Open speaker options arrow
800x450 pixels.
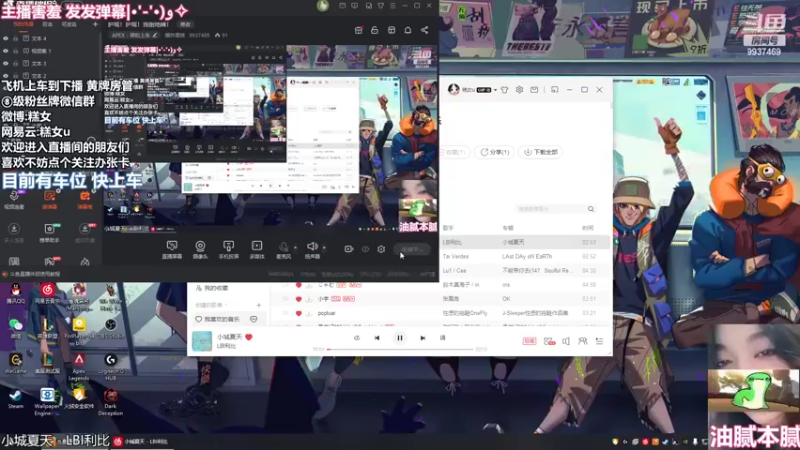pos(324,248)
